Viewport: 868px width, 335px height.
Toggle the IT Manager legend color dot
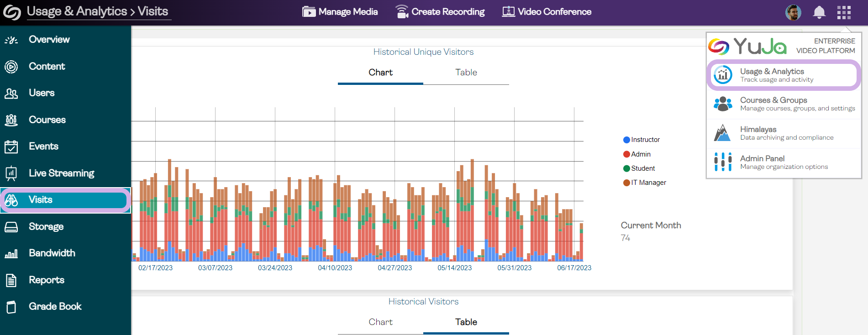tap(626, 183)
